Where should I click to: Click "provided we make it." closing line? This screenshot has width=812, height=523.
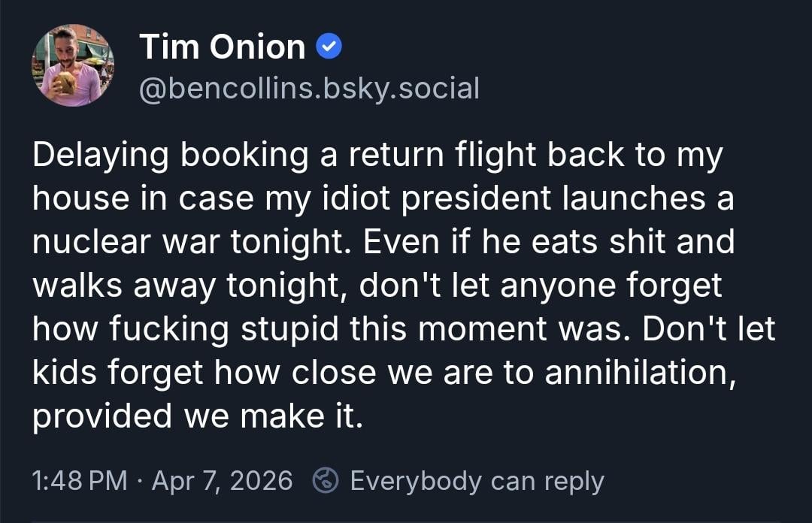tap(198, 417)
